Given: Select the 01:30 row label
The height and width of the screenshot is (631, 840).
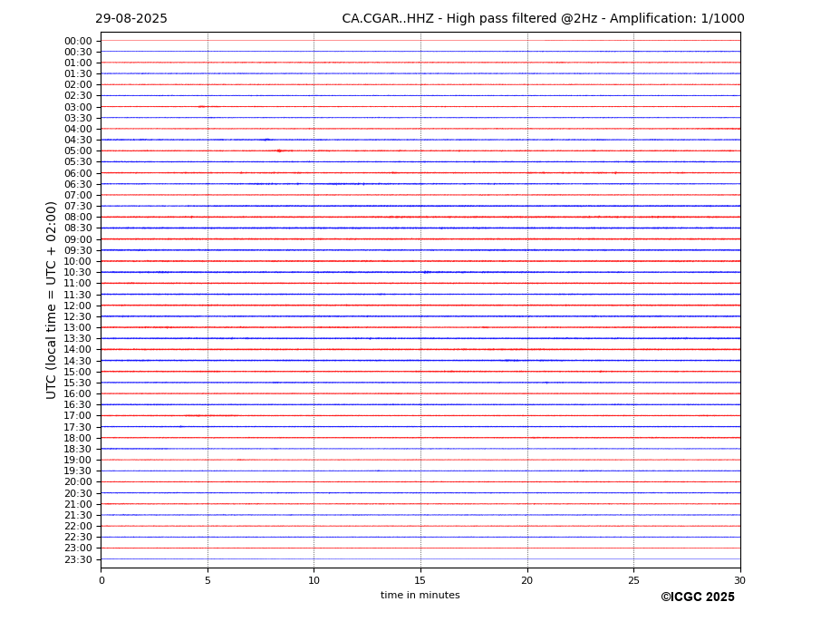Looking at the screenshot, I should pyautogui.click(x=78, y=74).
